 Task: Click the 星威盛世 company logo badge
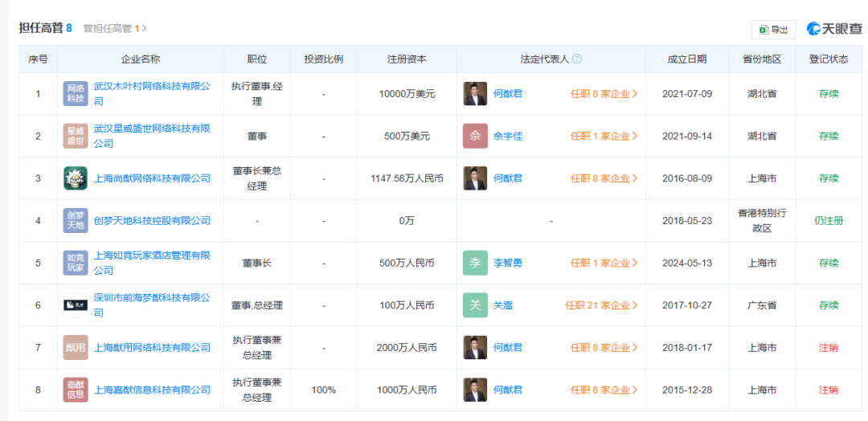pos(76,136)
